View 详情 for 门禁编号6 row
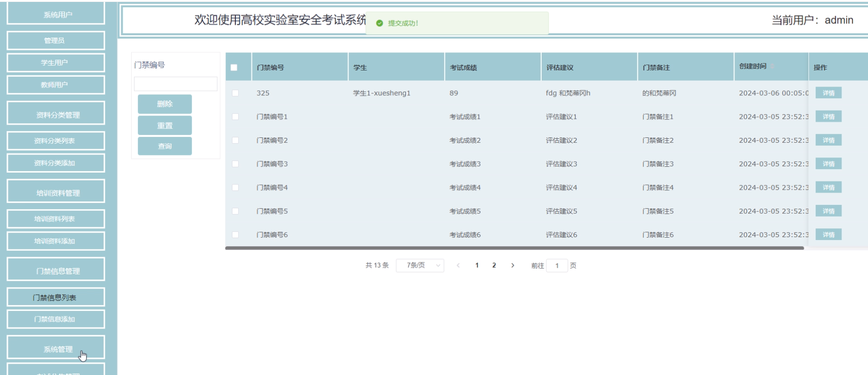 828,235
